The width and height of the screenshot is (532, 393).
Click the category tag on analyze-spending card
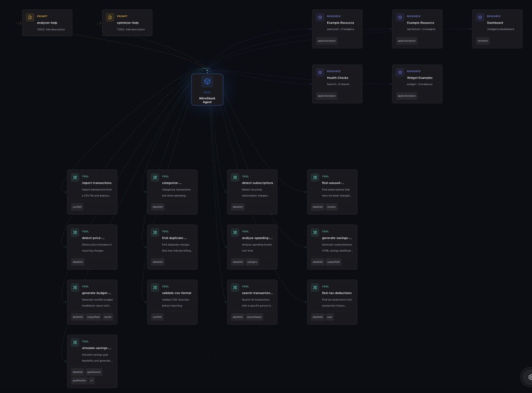click(252, 262)
